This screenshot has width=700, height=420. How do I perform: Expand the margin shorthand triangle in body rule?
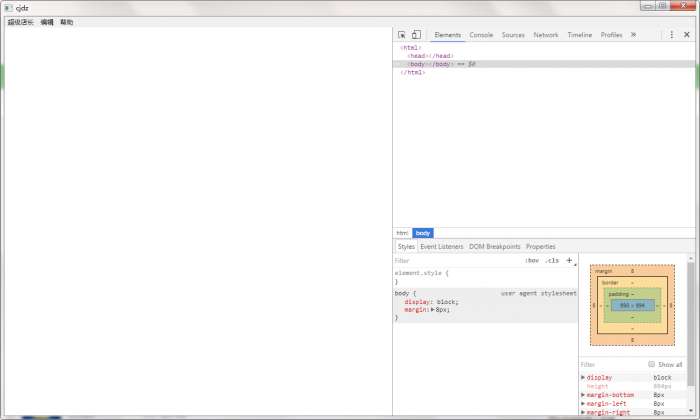click(x=433, y=309)
